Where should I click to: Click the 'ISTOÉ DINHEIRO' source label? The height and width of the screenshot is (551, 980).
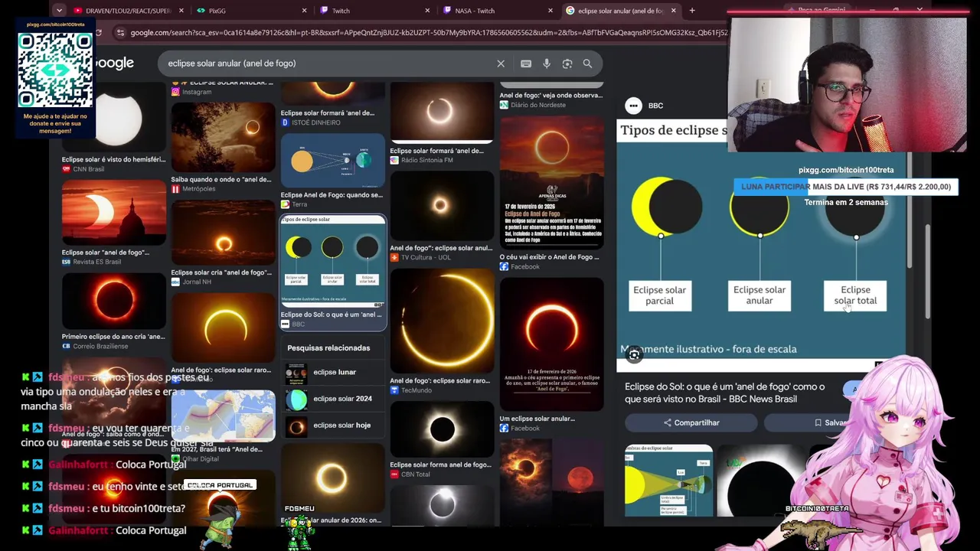(x=315, y=122)
